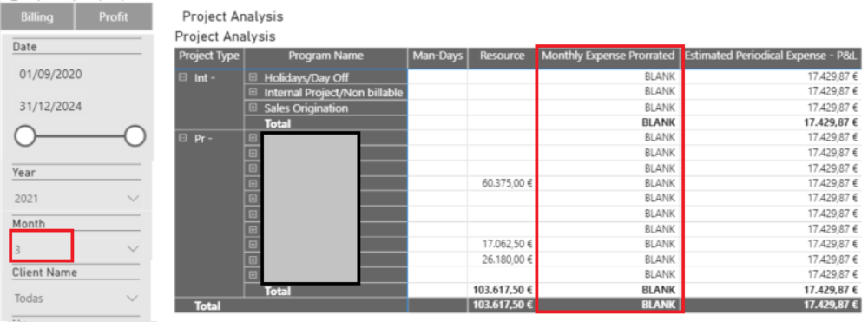Click Internal Project/Non billable program name

[x=333, y=93]
